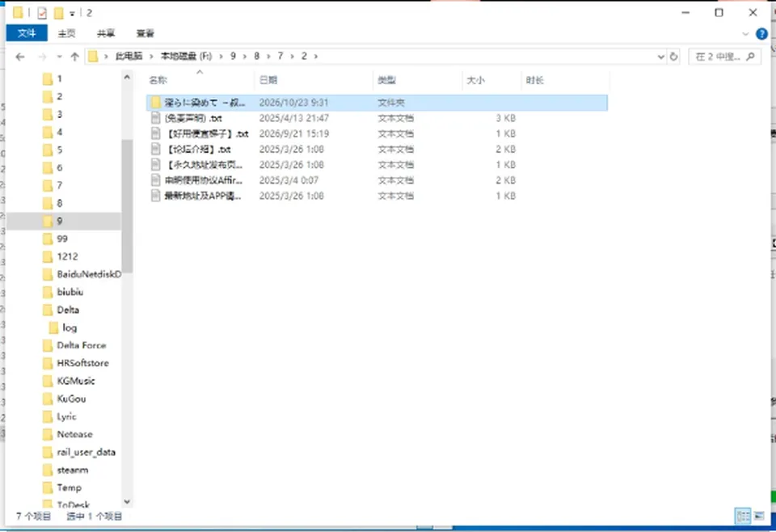Refresh the current folder view
776x532 pixels.
[673, 57]
